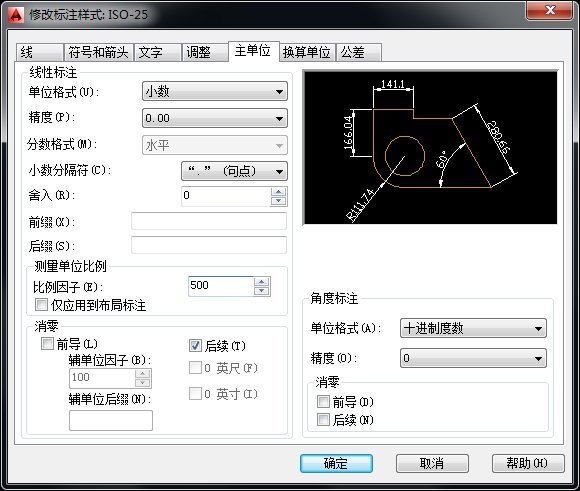Toggle linear 前导 zero suppression checkbox
This screenshot has height=491, width=580.
pyautogui.click(x=47, y=343)
